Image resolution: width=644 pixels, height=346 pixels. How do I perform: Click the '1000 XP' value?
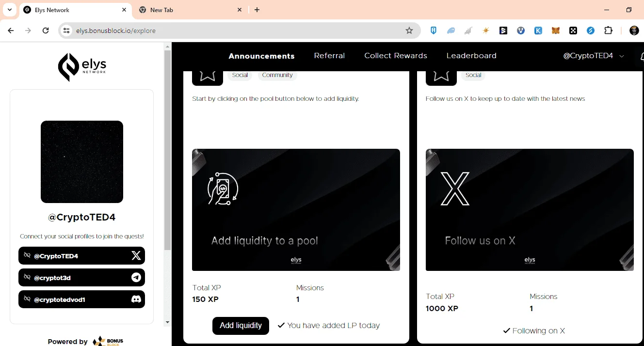442,309
